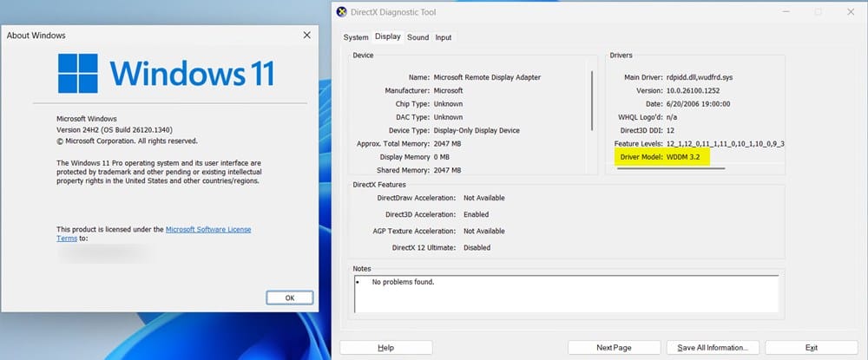
Task: Click Direct3D Acceleration Enabled value
Action: coord(476,214)
